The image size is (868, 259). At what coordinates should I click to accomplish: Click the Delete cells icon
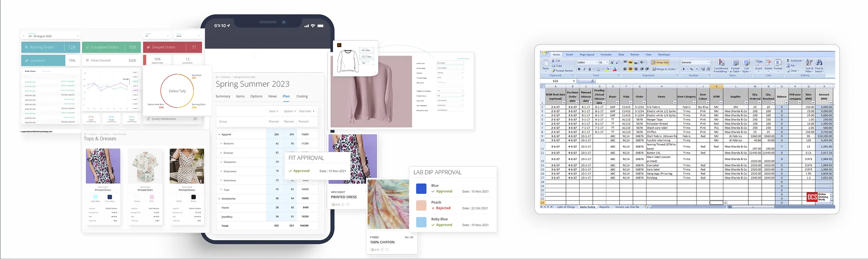pyautogui.click(x=768, y=63)
